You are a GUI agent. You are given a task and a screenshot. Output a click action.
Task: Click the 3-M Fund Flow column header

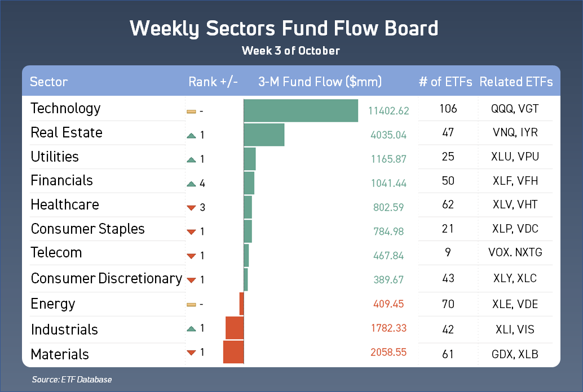[x=320, y=82]
